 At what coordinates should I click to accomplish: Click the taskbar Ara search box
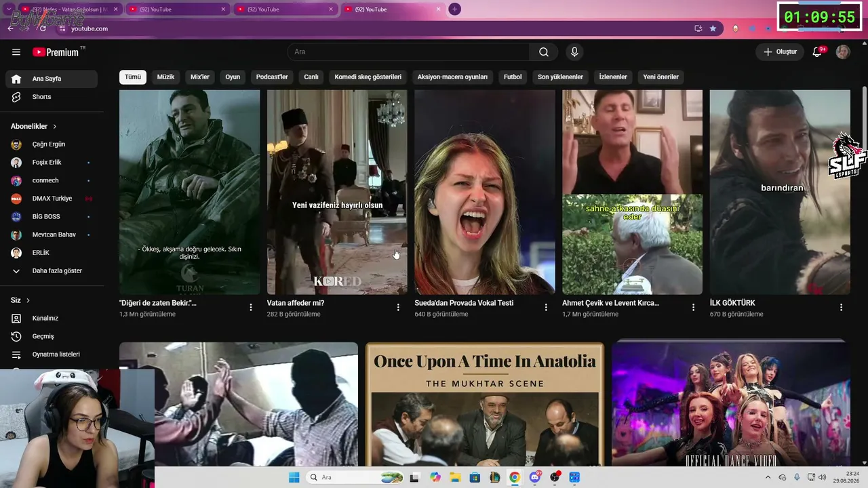[x=355, y=477]
